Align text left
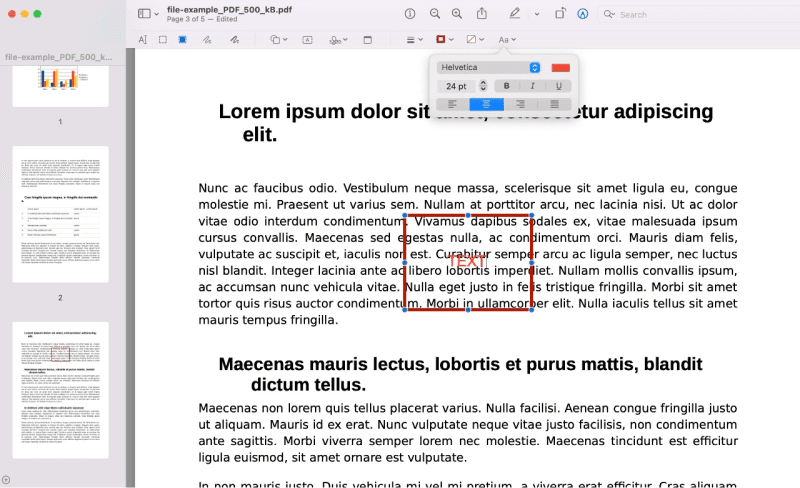 (453, 104)
